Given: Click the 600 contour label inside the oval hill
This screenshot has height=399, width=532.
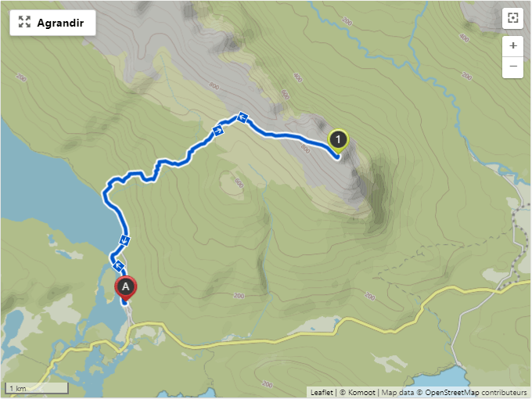Looking at the screenshot, I should coord(239,183).
